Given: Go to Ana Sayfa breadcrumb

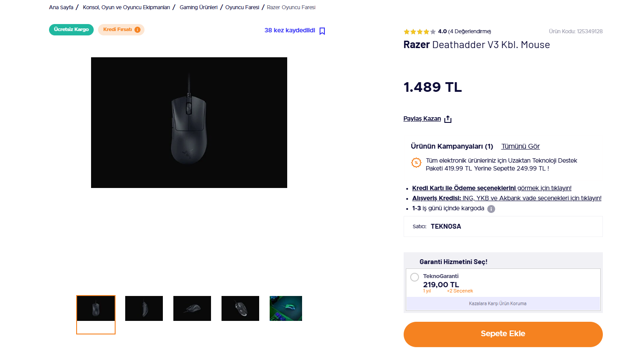Looking at the screenshot, I should 61,7.
